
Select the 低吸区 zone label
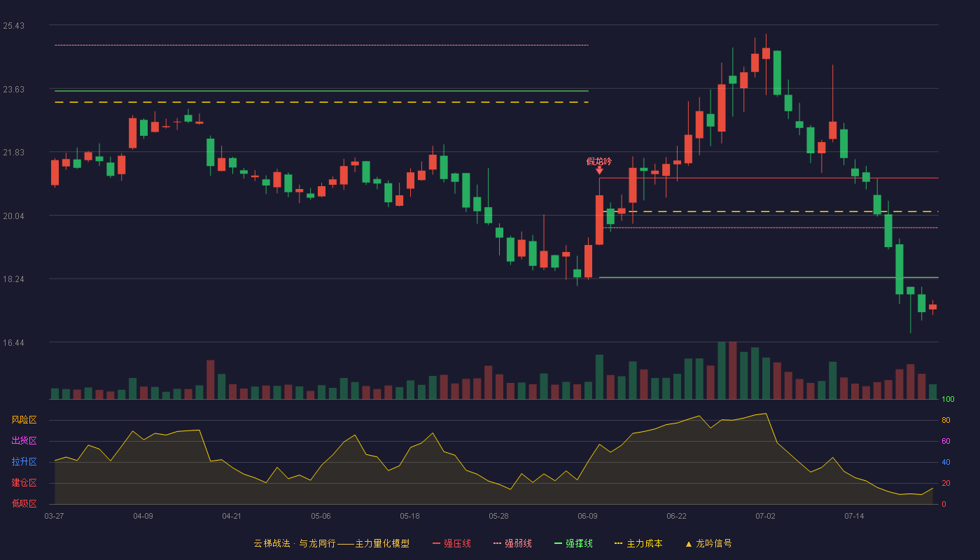(24, 503)
